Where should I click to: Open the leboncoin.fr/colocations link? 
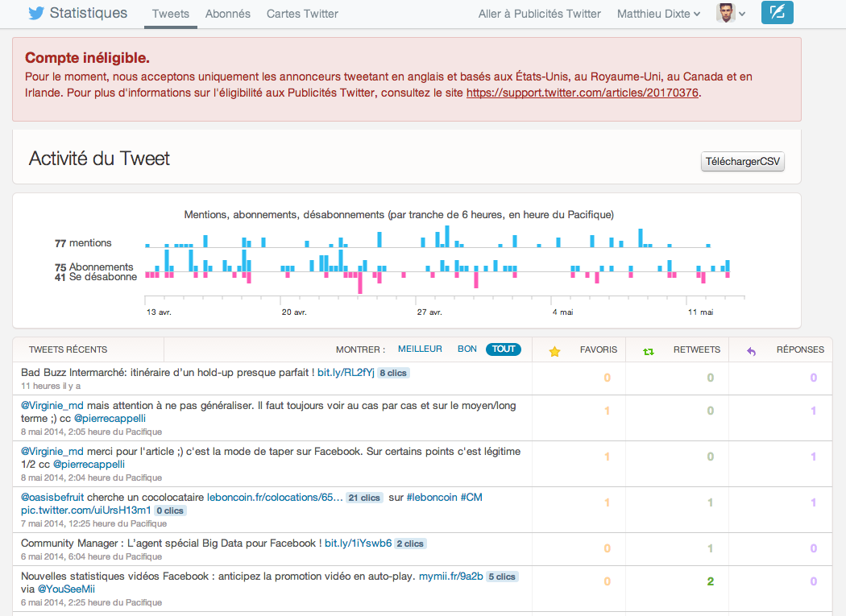(276, 498)
